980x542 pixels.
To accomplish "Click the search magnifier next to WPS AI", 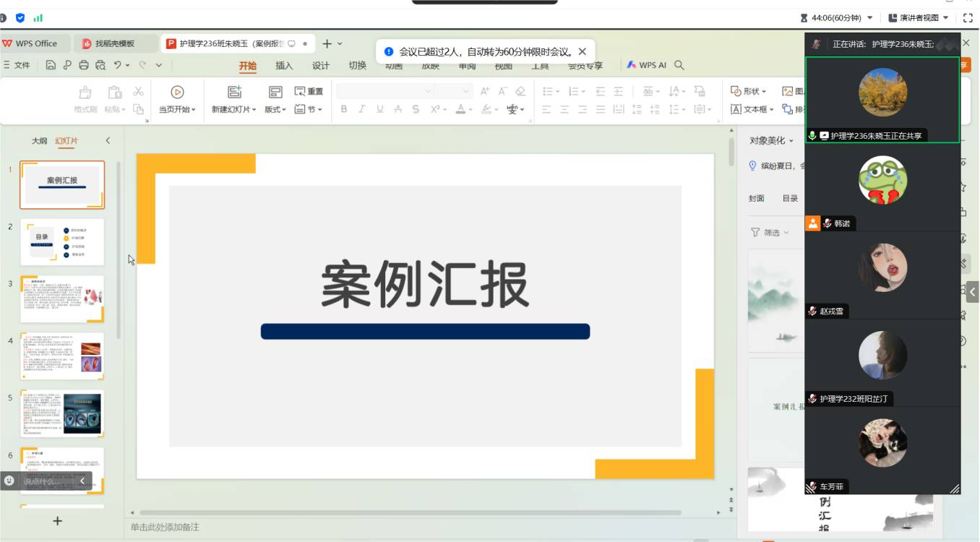I will [679, 65].
